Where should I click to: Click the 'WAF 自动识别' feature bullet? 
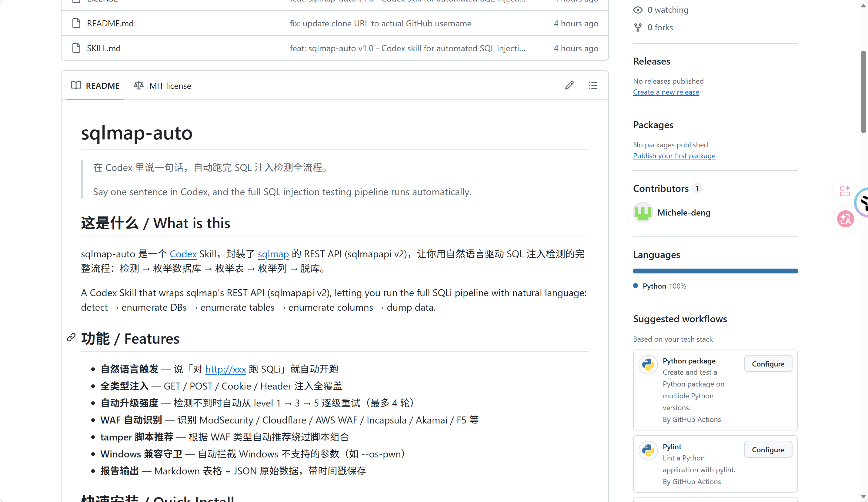(x=289, y=420)
